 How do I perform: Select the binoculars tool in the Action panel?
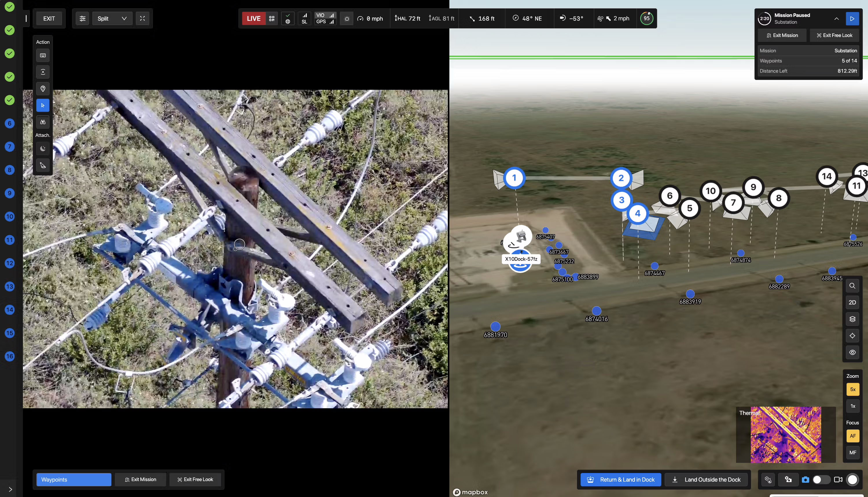43,122
